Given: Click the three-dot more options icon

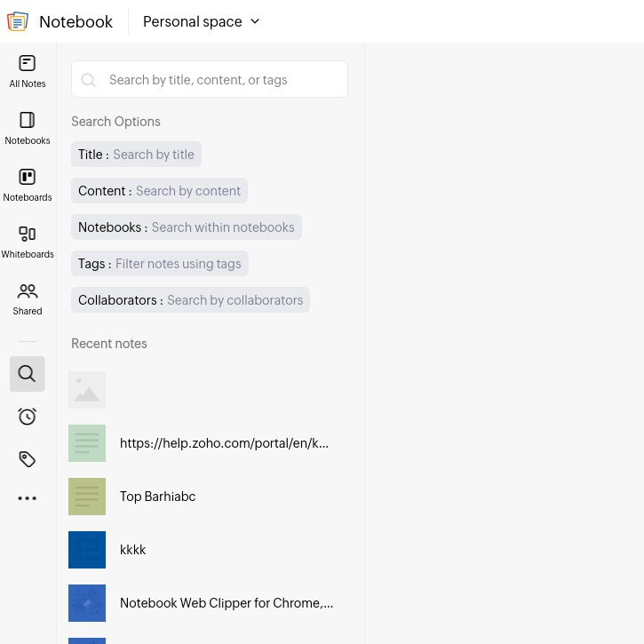Looking at the screenshot, I should [28, 498].
